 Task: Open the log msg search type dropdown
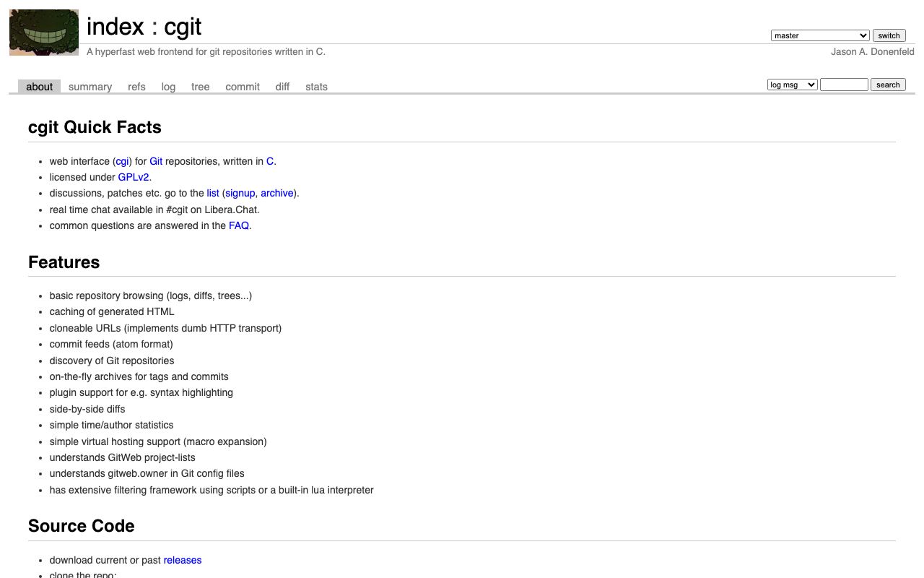click(792, 85)
